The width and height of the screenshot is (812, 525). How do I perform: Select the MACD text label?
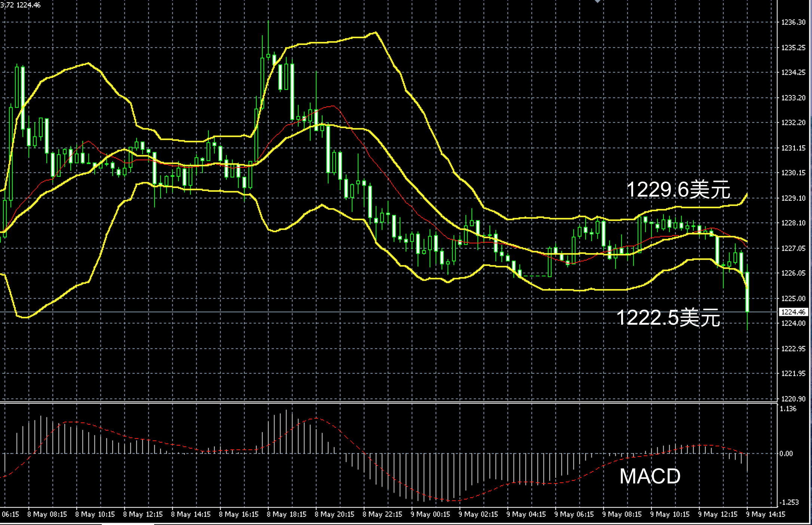[x=650, y=476]
